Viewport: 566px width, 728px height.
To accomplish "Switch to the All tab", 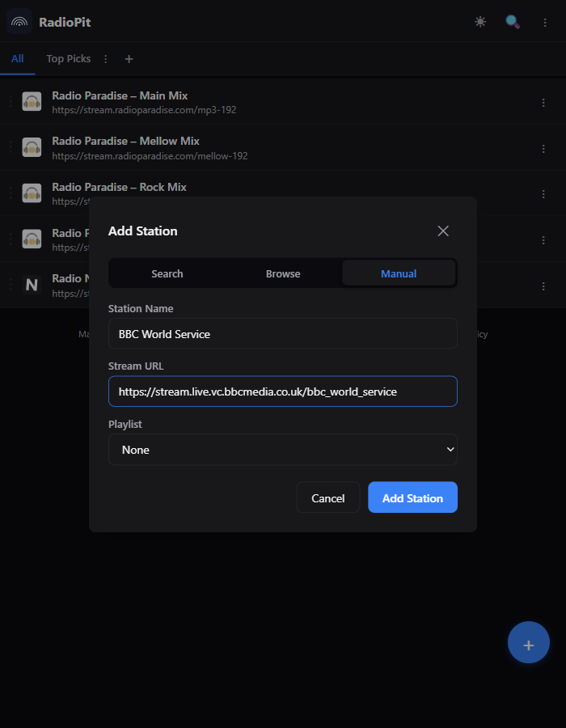I will [18, 58].
